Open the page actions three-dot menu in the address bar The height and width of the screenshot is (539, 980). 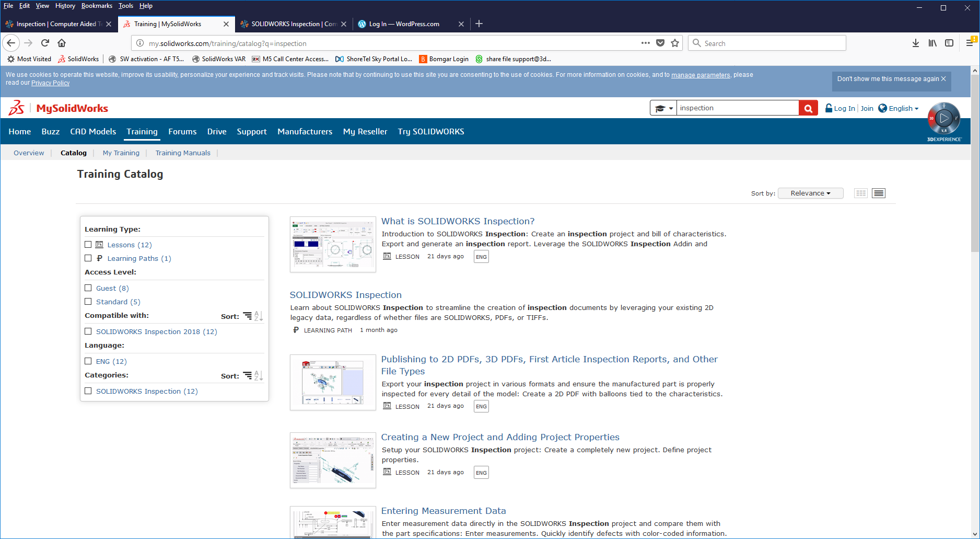[x=646, y=43]
